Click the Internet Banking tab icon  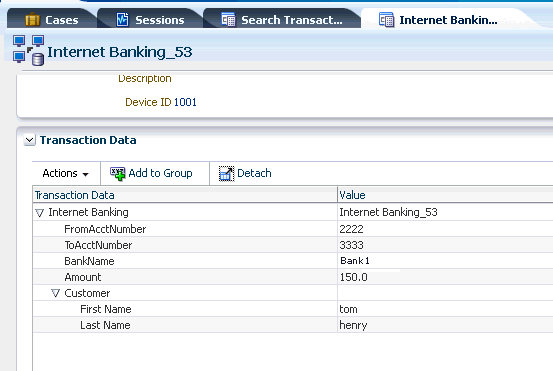click(387, 20)
